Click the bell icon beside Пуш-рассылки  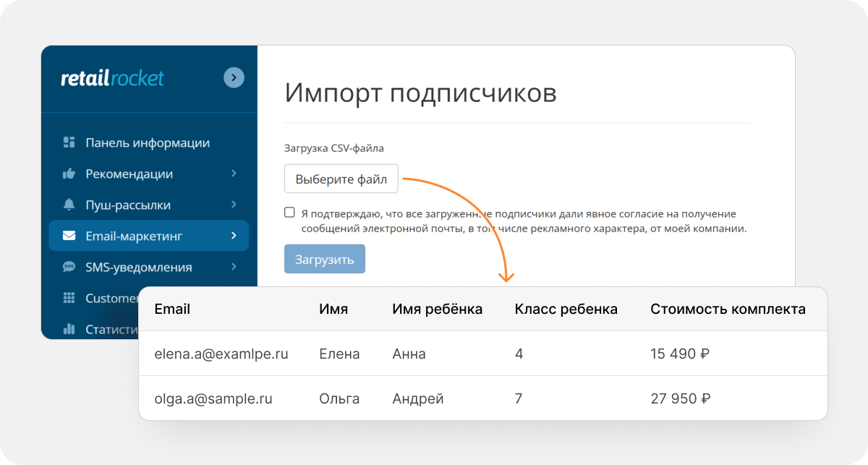coord(69,205)
